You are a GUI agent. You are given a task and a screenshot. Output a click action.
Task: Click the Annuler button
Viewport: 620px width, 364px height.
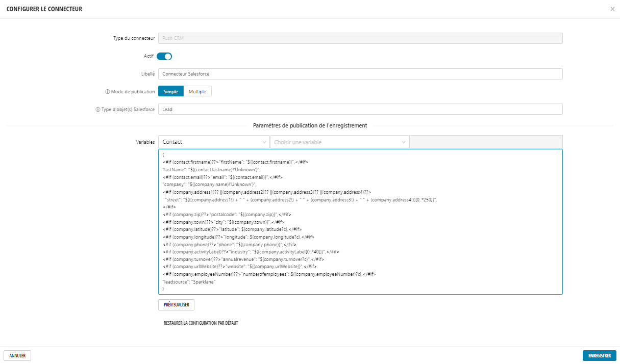17,355
